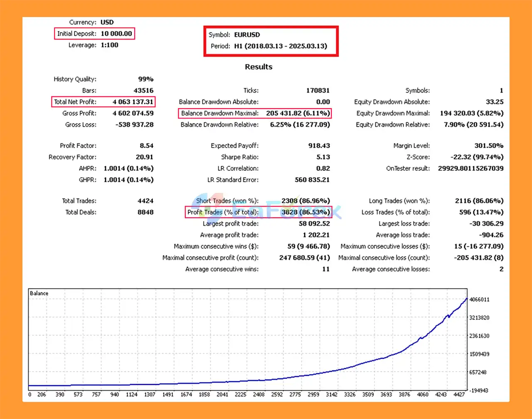This screenshot has height=419, width=532.
Task: Click the Sharpe Ratio value 5.13
Action: pos(323,157)
